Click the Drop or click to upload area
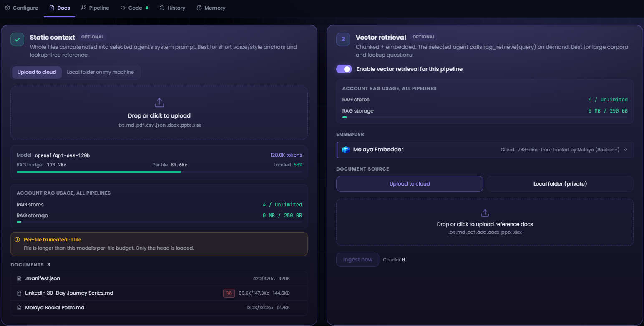This screenshot has width=644, height=326. pos(159,113)
